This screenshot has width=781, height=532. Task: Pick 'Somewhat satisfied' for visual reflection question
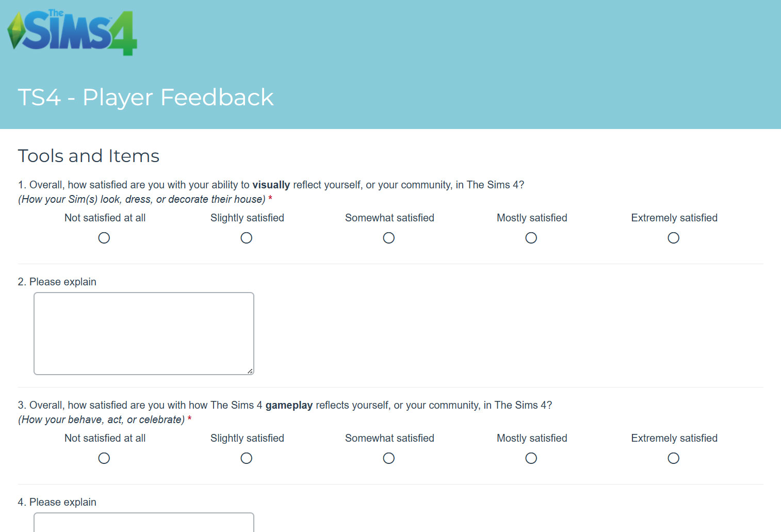[x=389, y=238]
